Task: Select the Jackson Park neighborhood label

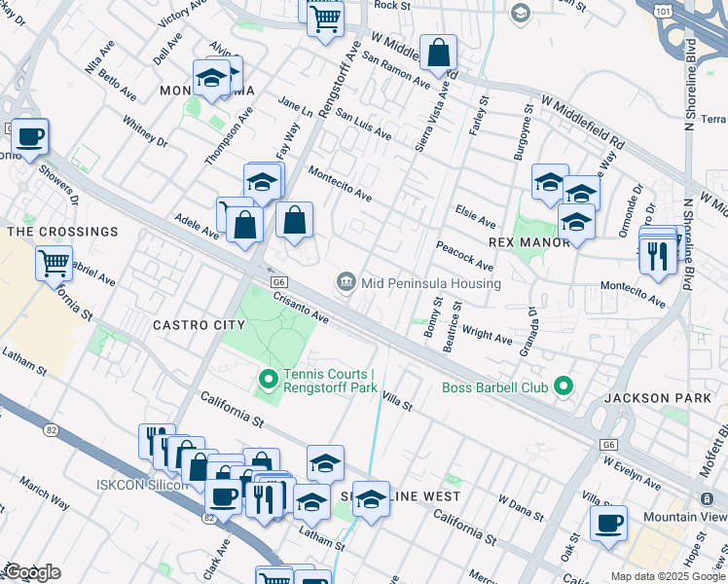Action: click(x=649, y=398)
